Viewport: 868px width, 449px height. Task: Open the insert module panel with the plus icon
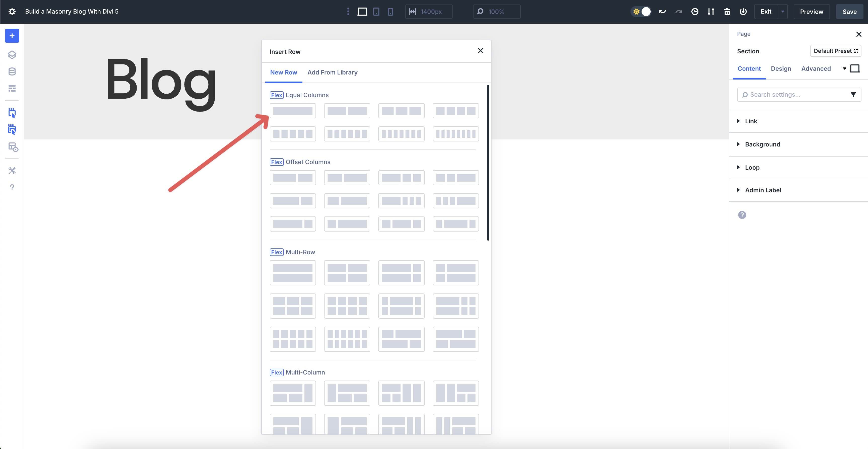point(12,35)
